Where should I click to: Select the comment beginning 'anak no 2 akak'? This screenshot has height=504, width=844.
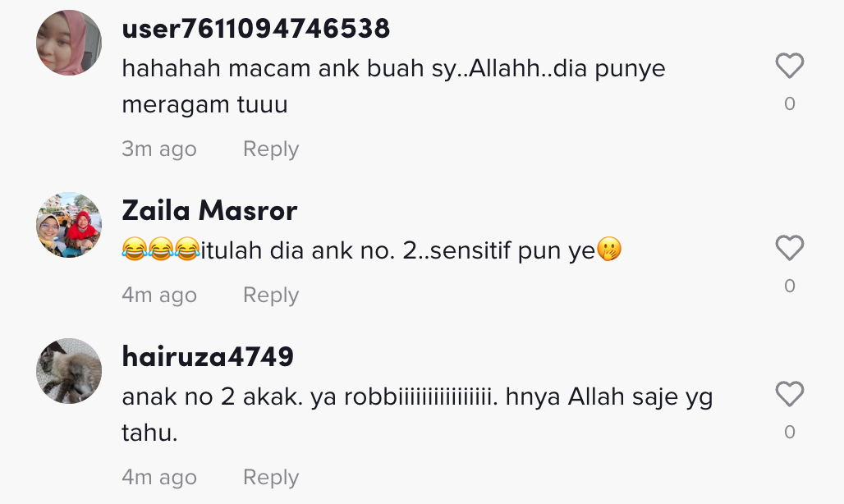point(417,415)
